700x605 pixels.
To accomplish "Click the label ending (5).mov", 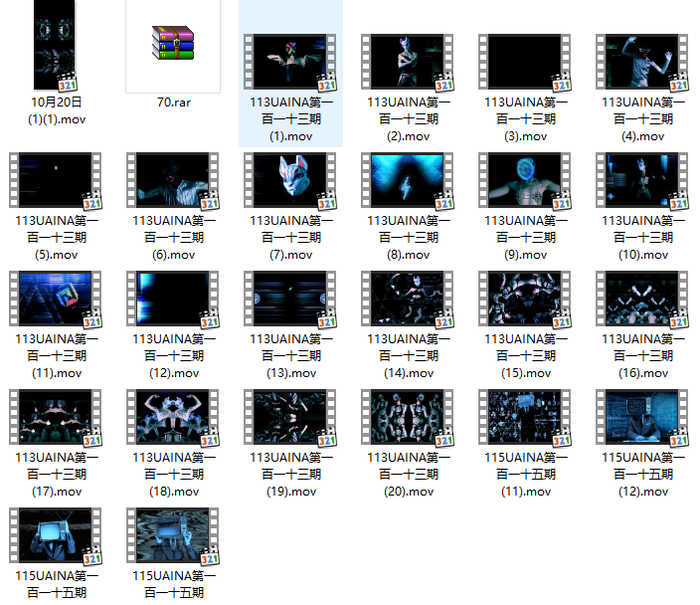I will point(57,238).
